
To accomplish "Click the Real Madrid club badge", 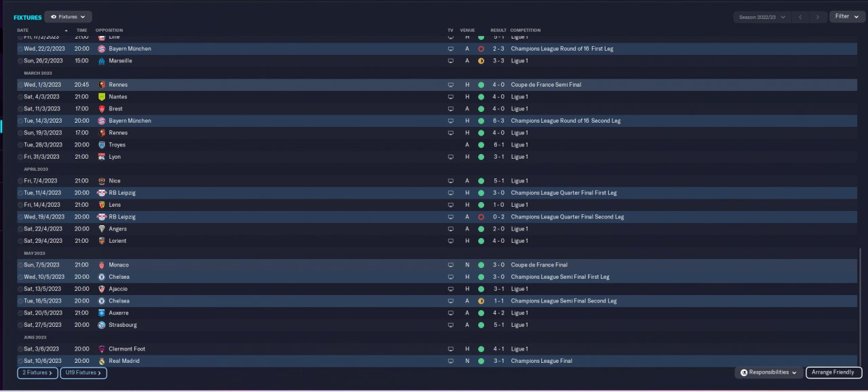I will pyautogui.click(x=102, y=361).
